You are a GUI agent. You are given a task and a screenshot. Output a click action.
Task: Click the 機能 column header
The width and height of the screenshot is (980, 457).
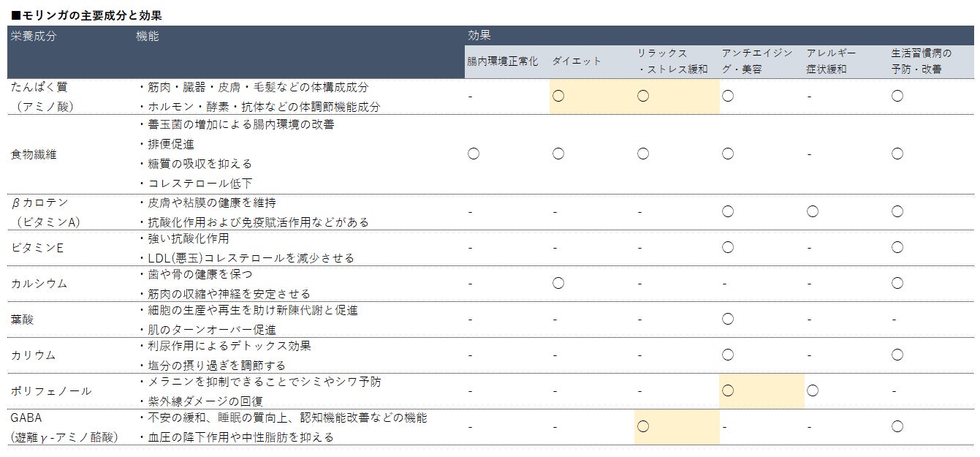148,36
